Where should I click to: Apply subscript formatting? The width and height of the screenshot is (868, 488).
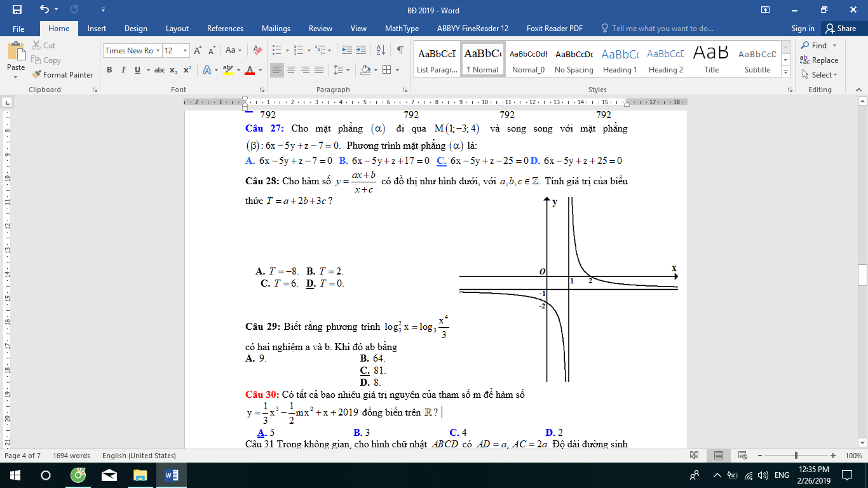coord(173,70)
